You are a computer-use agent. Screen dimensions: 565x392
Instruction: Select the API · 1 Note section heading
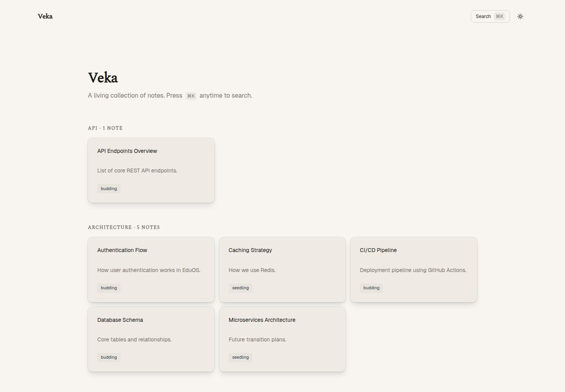(105, 128)
